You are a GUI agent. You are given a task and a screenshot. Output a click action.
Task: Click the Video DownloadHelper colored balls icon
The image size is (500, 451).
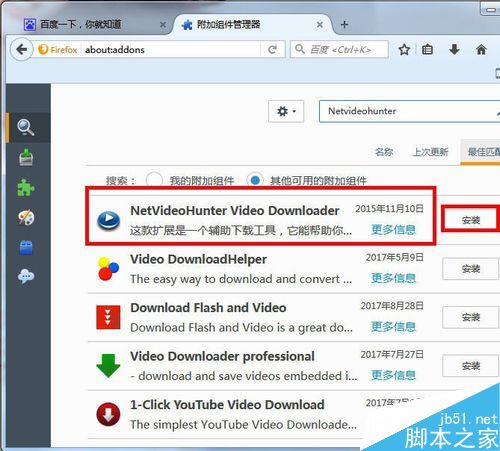[x=108, y=269]
